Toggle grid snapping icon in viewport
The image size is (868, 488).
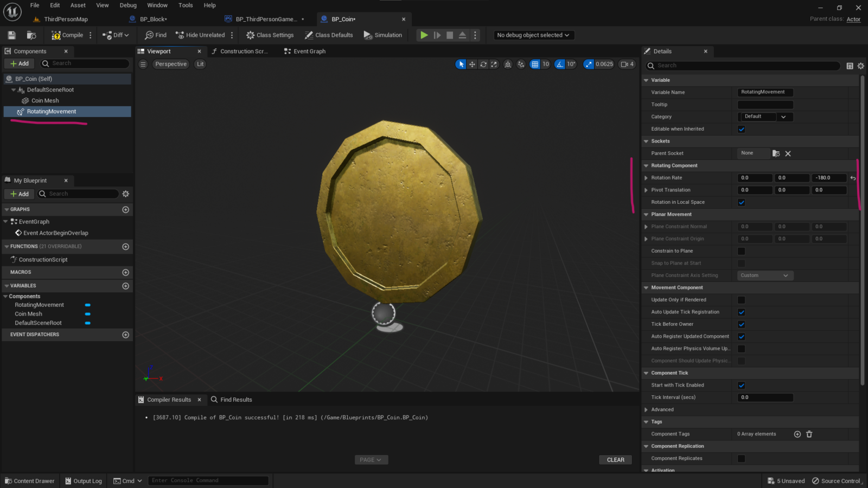pos(535,64)
